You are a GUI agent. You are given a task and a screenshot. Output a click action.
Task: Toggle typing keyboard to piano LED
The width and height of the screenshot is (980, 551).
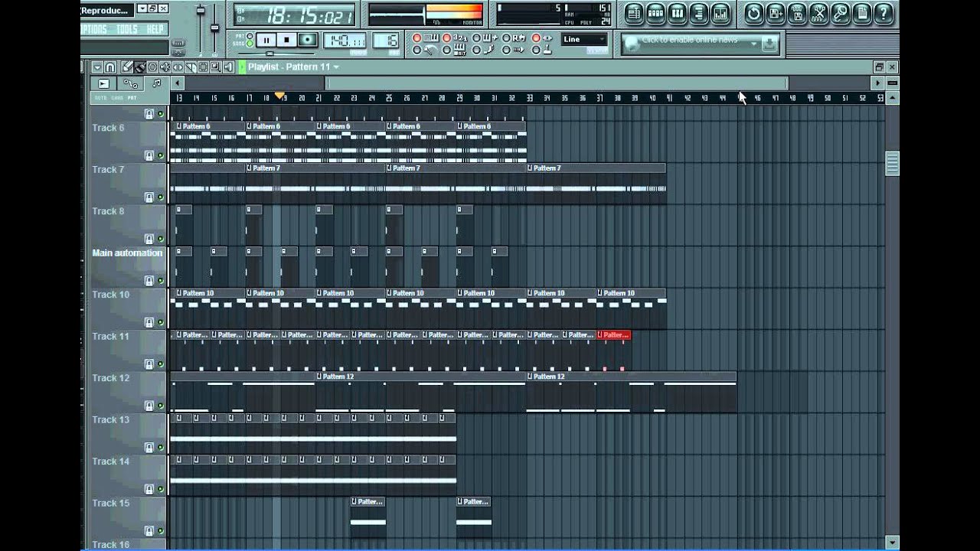[417, 38]
